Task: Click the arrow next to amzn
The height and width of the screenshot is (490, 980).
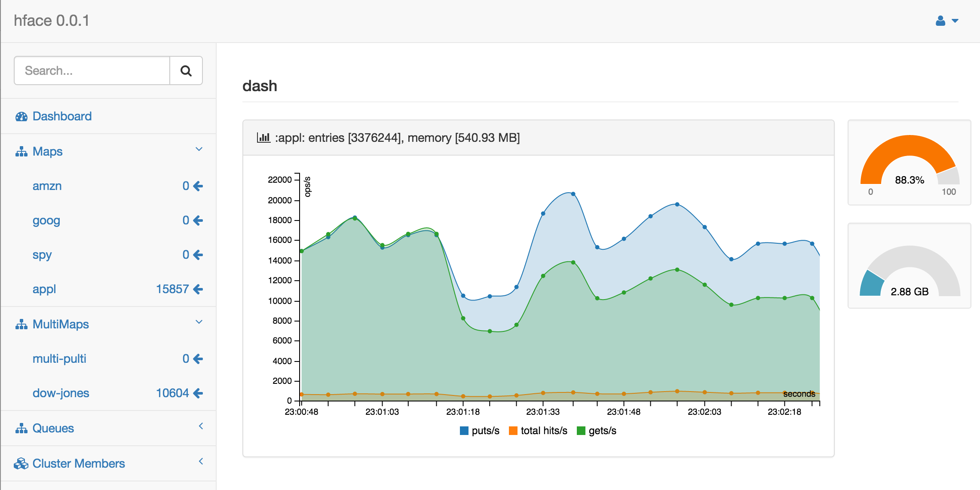Action: (x=198, y=186)
